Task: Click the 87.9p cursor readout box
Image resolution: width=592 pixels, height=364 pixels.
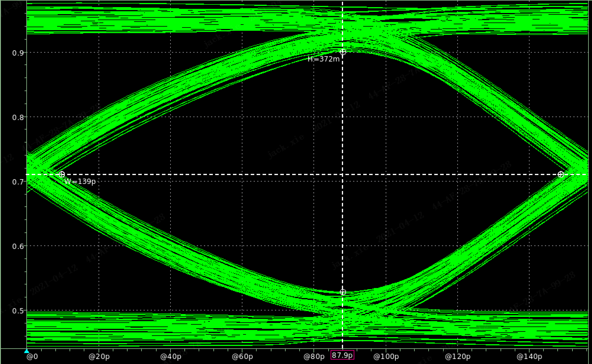Action: pos(342,355)
